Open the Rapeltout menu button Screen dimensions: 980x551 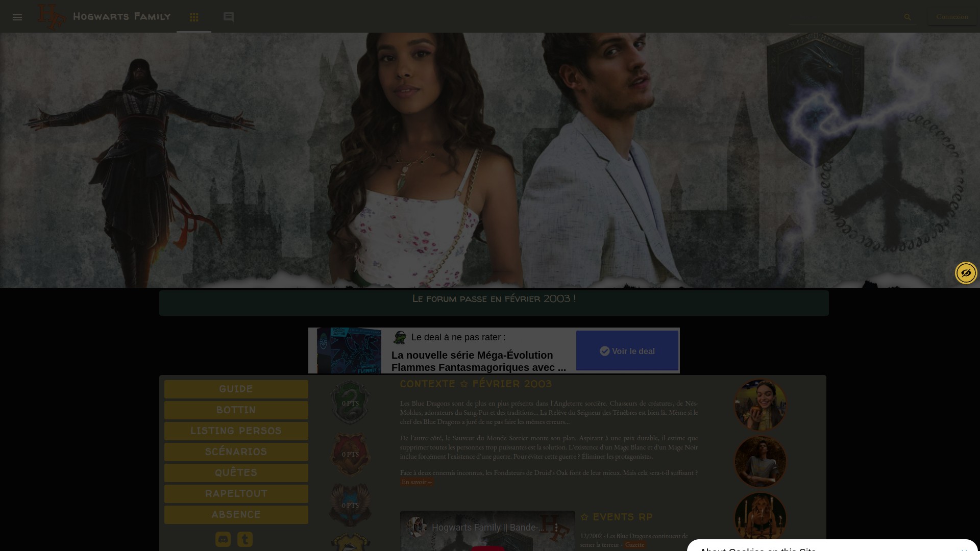coord(236,494)
